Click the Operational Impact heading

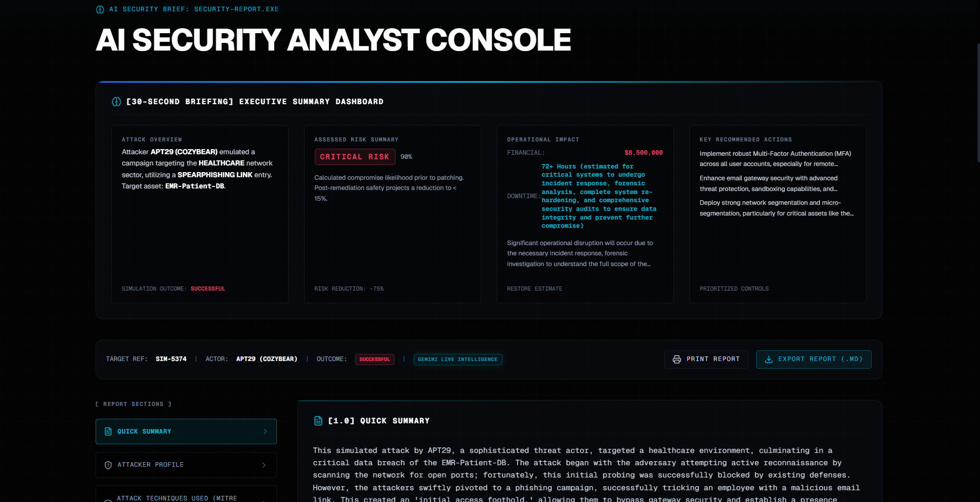coord(543,139)
